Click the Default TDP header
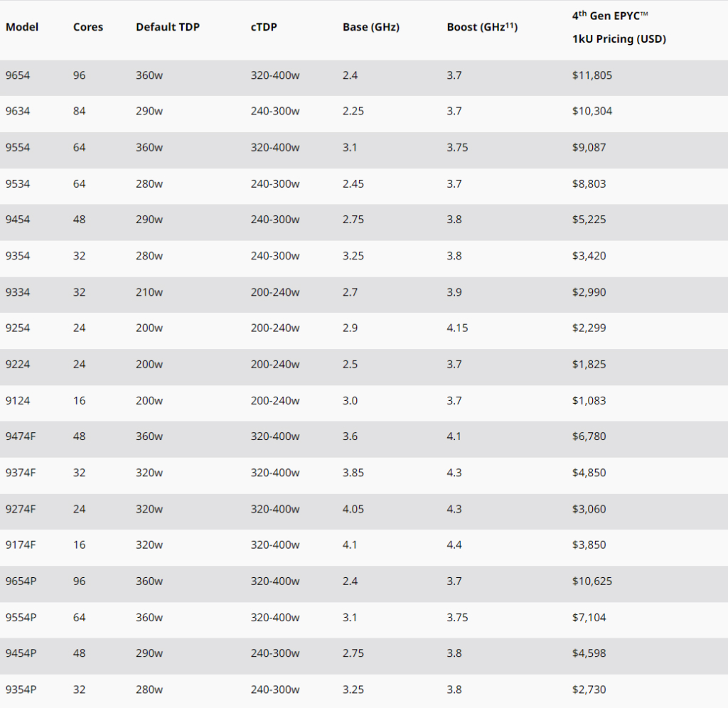The image size is (728, 708). click(168, 27)
